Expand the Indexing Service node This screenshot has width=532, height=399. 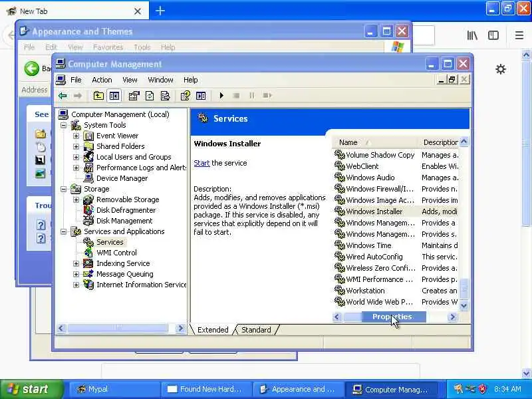(x=76, y=263)
